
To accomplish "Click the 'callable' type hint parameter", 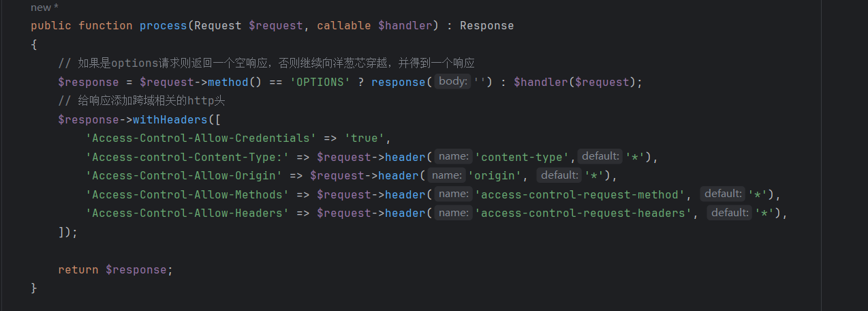I will (344, 26).
